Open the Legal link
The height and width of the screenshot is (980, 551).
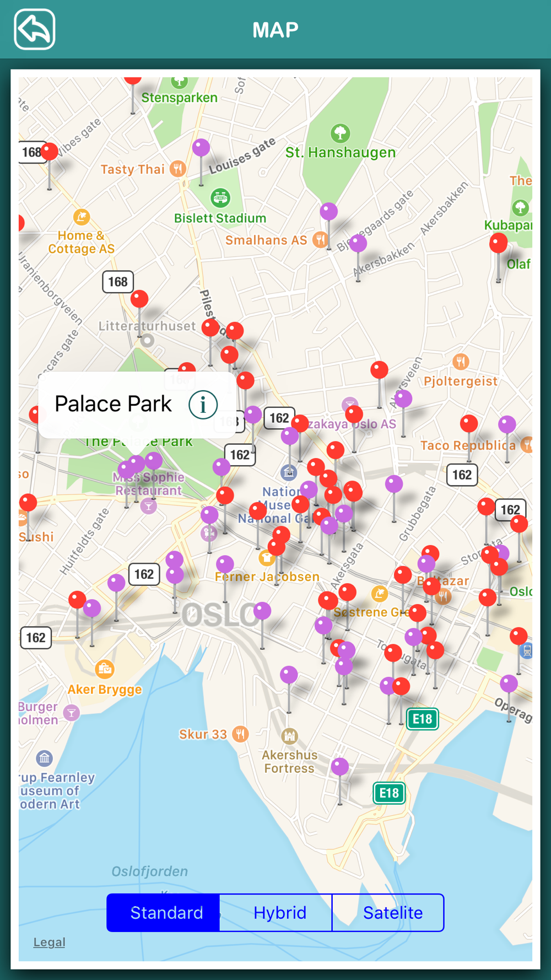point(49,942)
